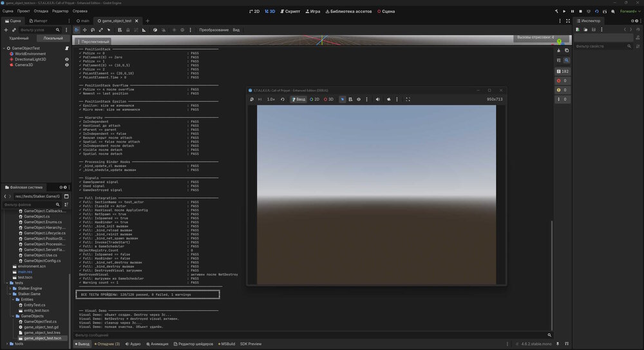Screen dimensions: 644x350
Task: Click the blue reload run icon
Action: click(597, 12)
